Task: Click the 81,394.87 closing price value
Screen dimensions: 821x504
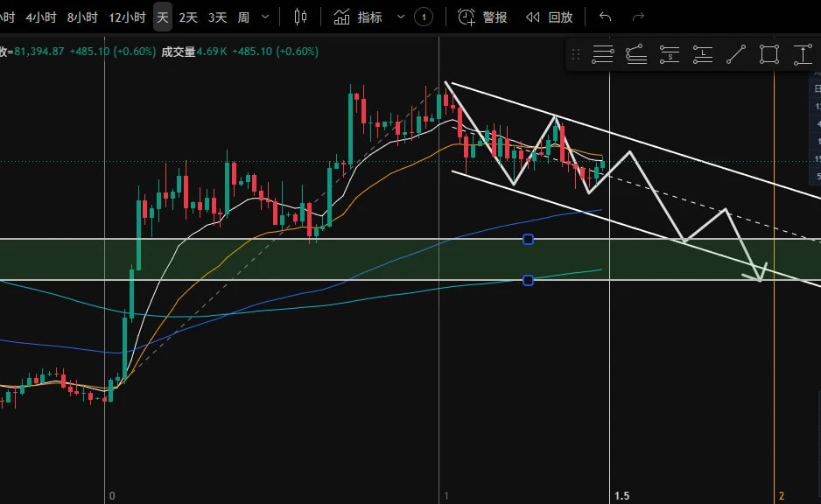Action: pyautogui.click(x=39, y=52)
